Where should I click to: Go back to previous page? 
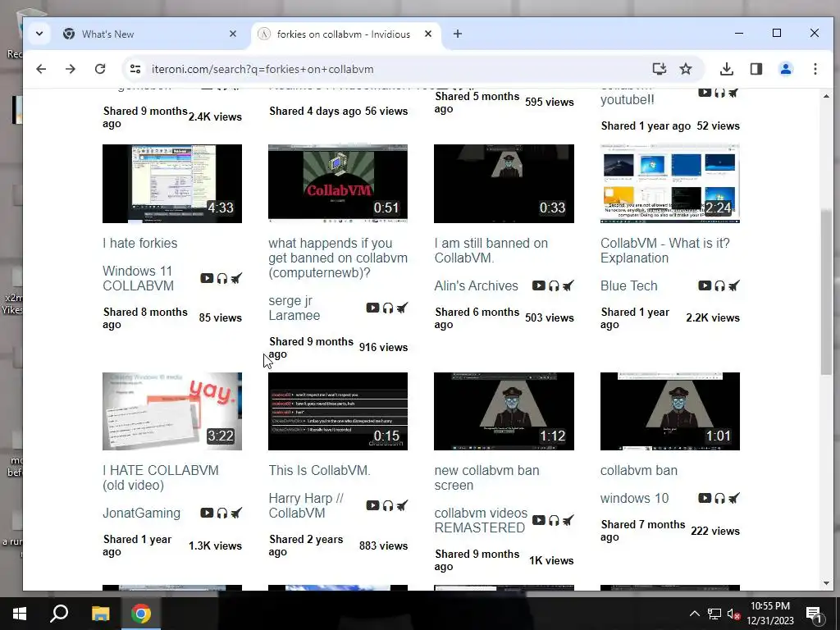41,69
